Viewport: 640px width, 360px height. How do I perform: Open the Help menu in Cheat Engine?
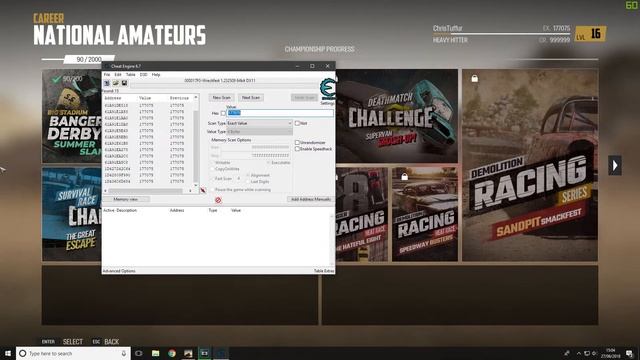click(156, 75)
